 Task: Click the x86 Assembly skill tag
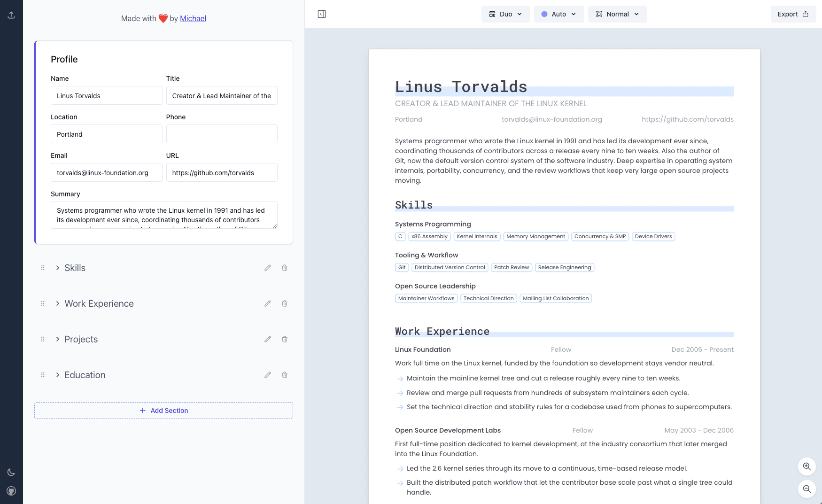[x=429, y=236]
